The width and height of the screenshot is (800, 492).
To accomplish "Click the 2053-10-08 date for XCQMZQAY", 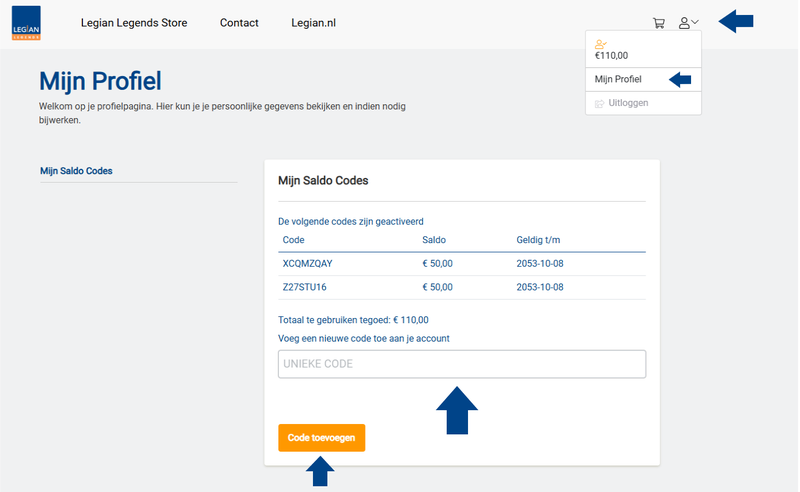I will [540, 264].
